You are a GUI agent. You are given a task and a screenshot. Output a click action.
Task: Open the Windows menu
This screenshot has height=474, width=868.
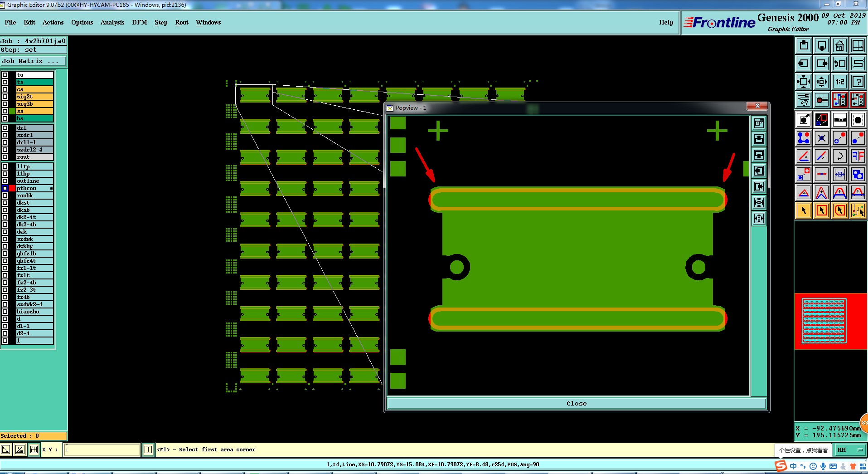(x=208, y=22)
